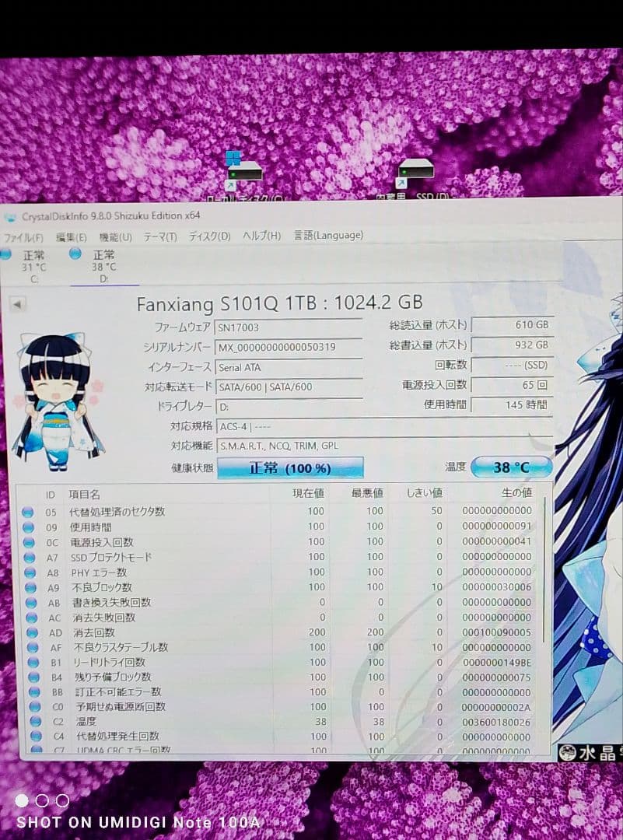
Task: Select the 残り予備ブロック数 attribute
Action: (x=113, y=677)
